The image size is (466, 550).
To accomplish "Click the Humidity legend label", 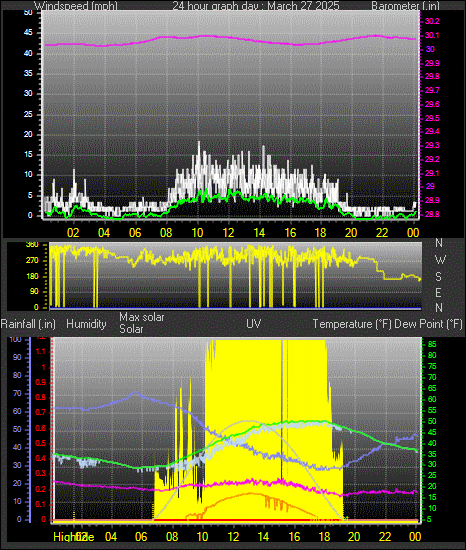I will coord(86,324).
